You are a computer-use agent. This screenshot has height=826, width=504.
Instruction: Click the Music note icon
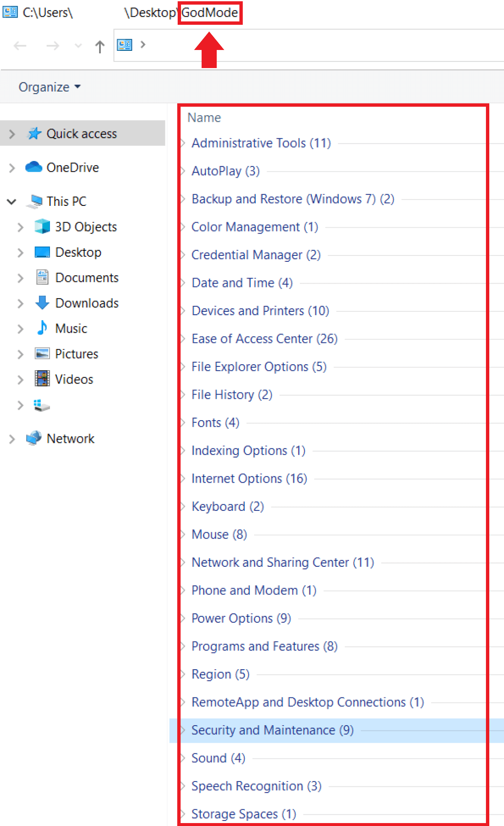pyautogui.click(x=42, y=328)
